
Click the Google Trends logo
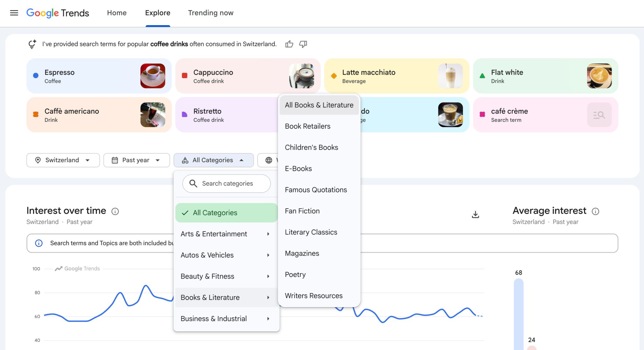coord(58,13)
